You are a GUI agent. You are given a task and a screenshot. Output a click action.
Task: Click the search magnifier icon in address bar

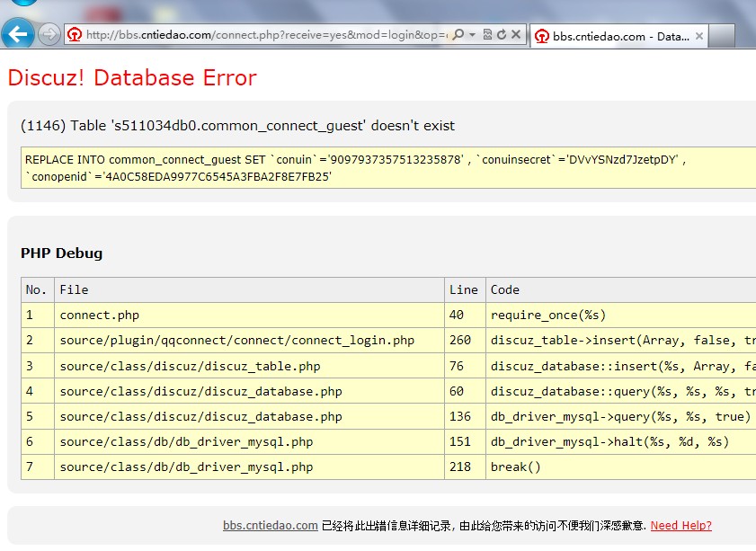point(458,35)
